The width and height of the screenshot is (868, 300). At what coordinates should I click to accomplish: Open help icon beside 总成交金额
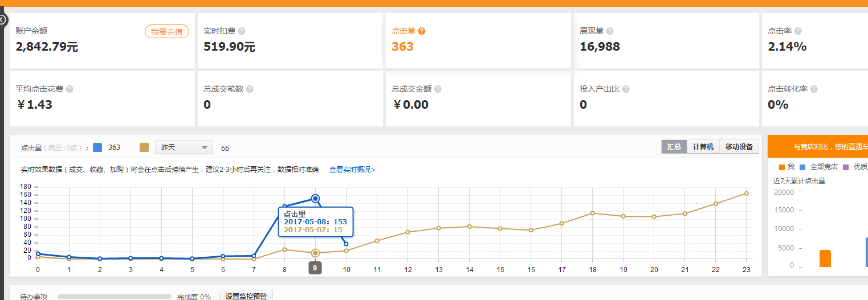438,89
